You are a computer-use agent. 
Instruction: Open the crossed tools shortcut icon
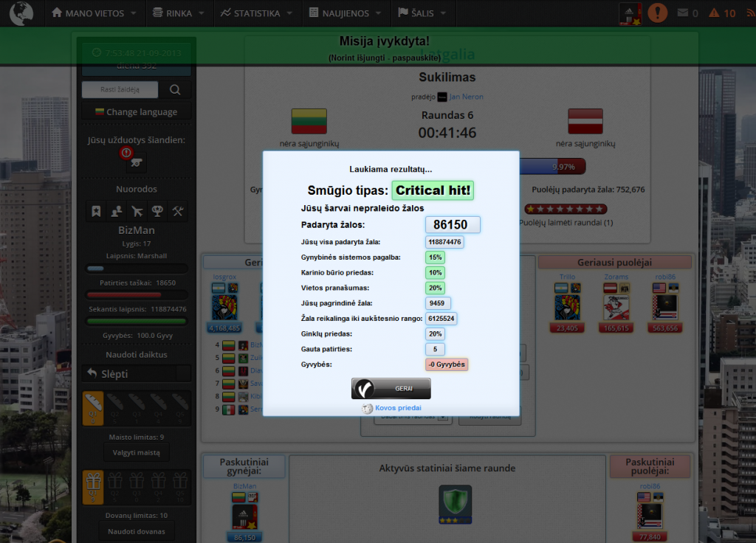click(x=177, y=211)
